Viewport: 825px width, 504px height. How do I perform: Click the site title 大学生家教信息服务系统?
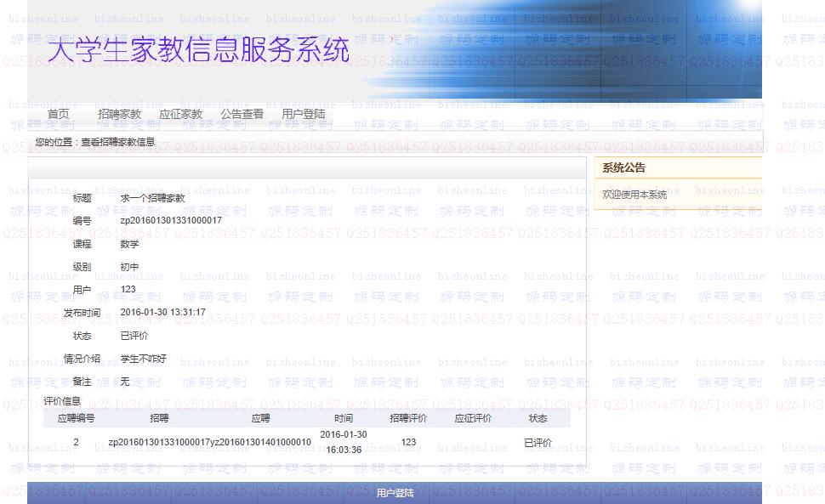click(x=199, y=50)
